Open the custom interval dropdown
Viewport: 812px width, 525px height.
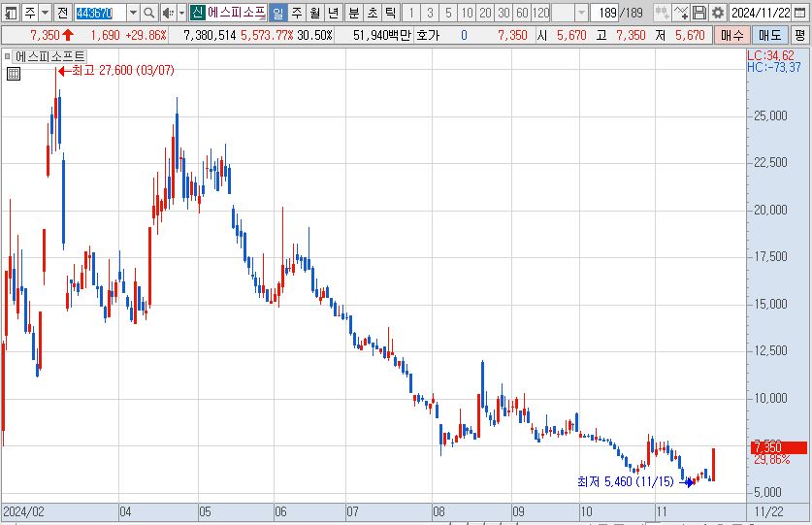pos(581,13)
